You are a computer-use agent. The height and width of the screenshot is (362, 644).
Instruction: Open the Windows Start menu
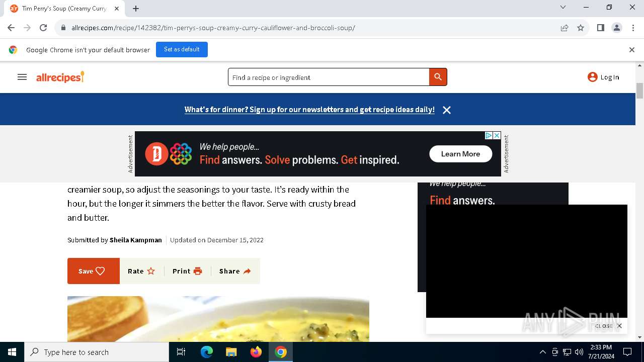point(12,352)
